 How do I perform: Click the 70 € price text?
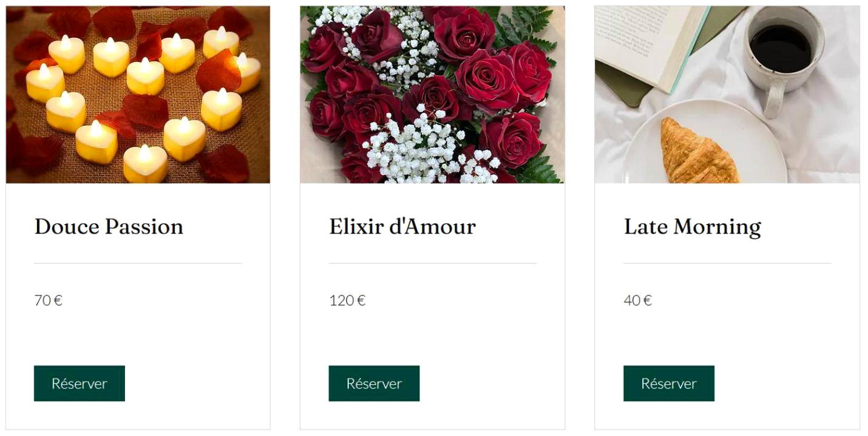pyautogui.click(x=49, y=301)
